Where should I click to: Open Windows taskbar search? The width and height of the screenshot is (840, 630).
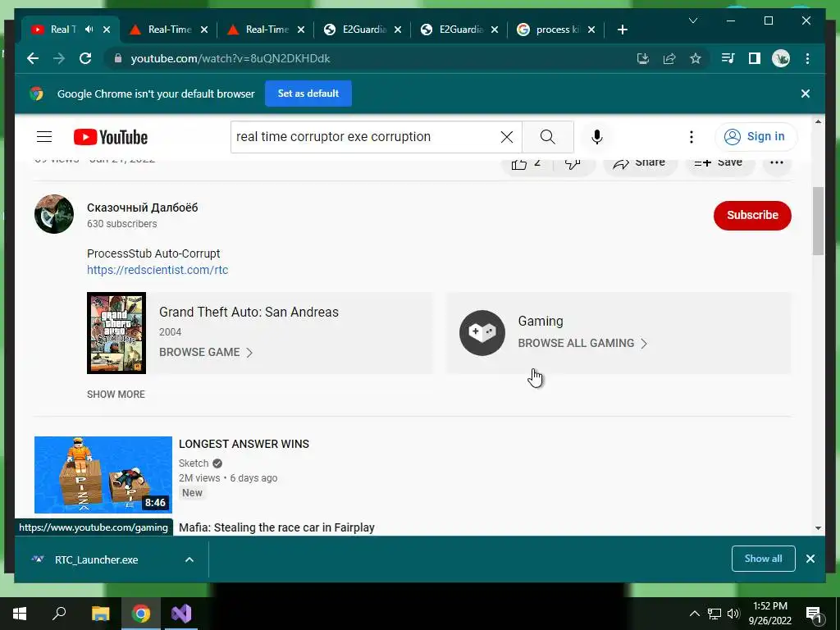click(59, 614)
